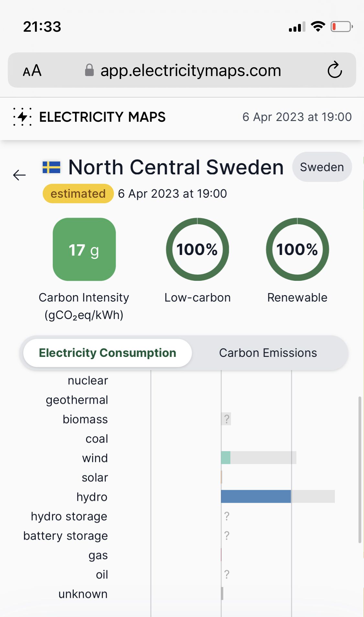
Task: Tap the Wi-Fi status icon
Action: (x=318, y=26)
